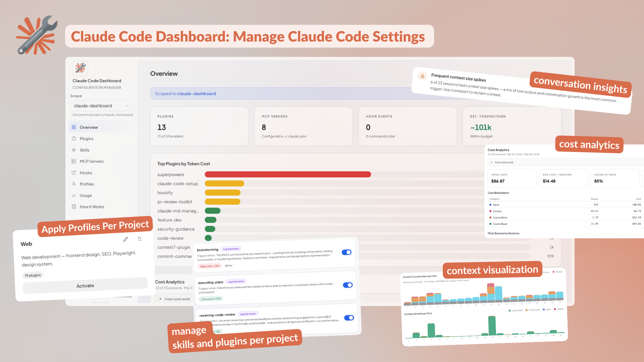Click the Total Cost $86.87 card

(x=512, y=178)
